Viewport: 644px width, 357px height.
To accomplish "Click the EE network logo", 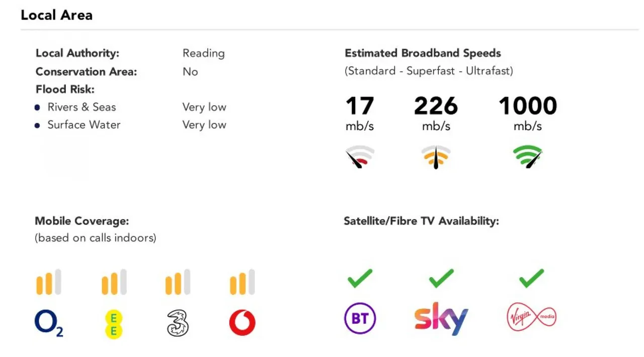I will coord(114,324).
